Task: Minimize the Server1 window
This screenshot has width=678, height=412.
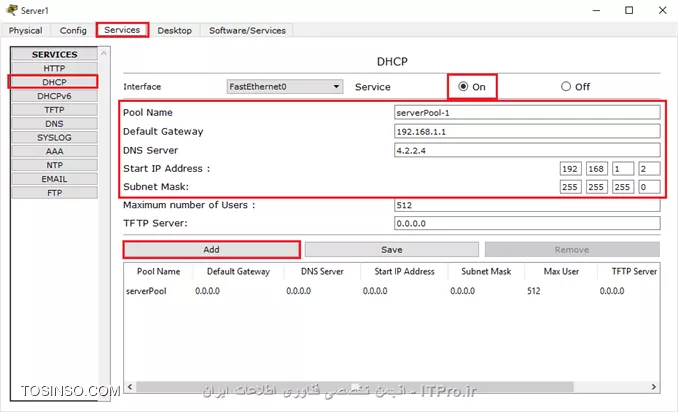Action: pos(596,10)
